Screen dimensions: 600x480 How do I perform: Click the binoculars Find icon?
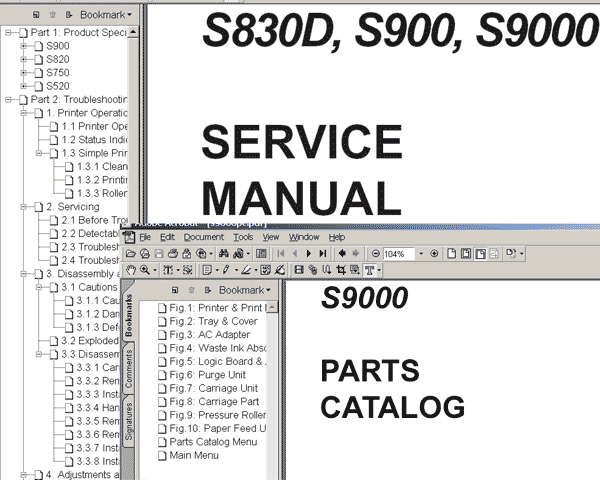pyautogui.click(x=224, y=253)
